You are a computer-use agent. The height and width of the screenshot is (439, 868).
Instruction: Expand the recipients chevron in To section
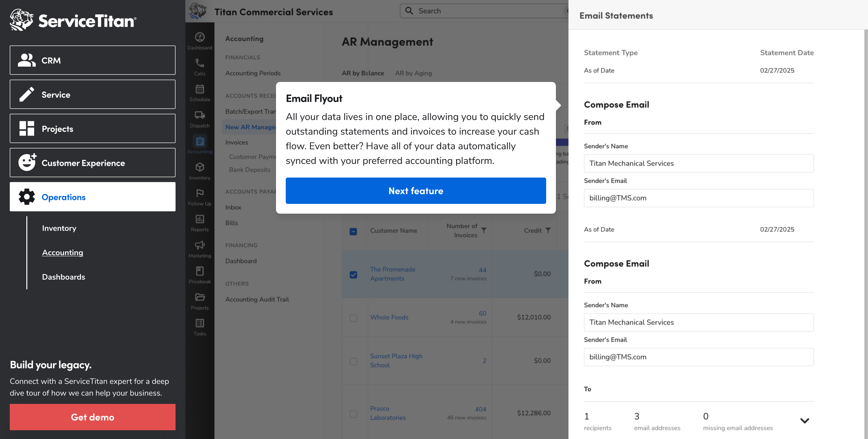point(804,420)
